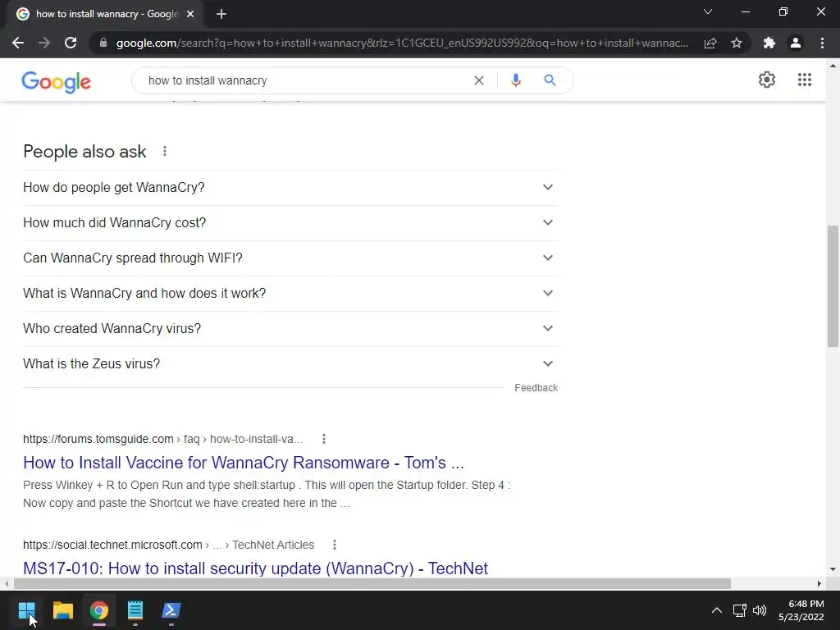Open 'How to Install Vaccine for WannaCry' result

coord(243,463)
